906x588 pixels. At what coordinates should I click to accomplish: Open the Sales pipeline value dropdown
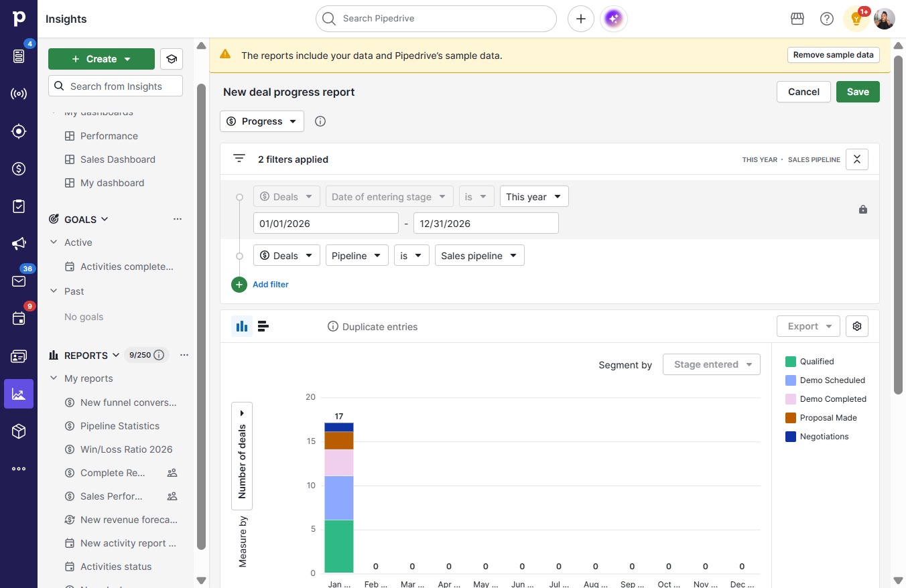pos(480,255)
